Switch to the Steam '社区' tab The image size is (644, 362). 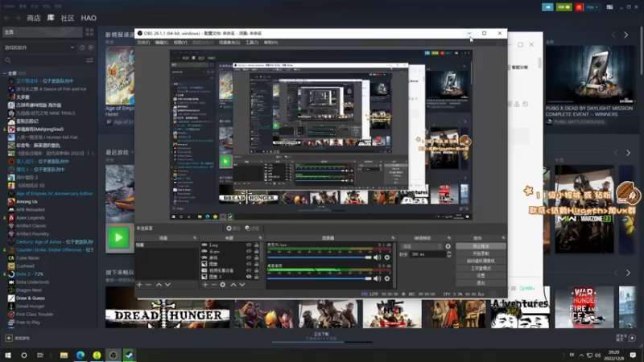coord(68,18)
